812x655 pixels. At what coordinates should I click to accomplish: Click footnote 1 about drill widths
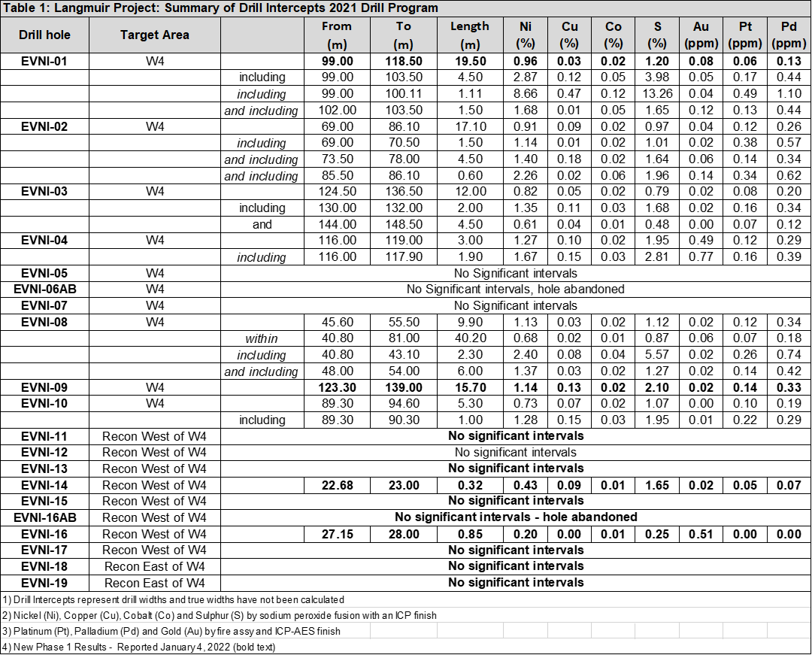[x=173, y=599]
